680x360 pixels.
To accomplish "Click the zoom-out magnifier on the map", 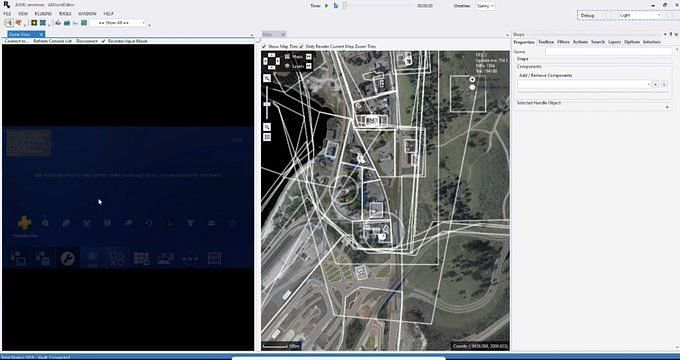I will [x=267, y=127].
